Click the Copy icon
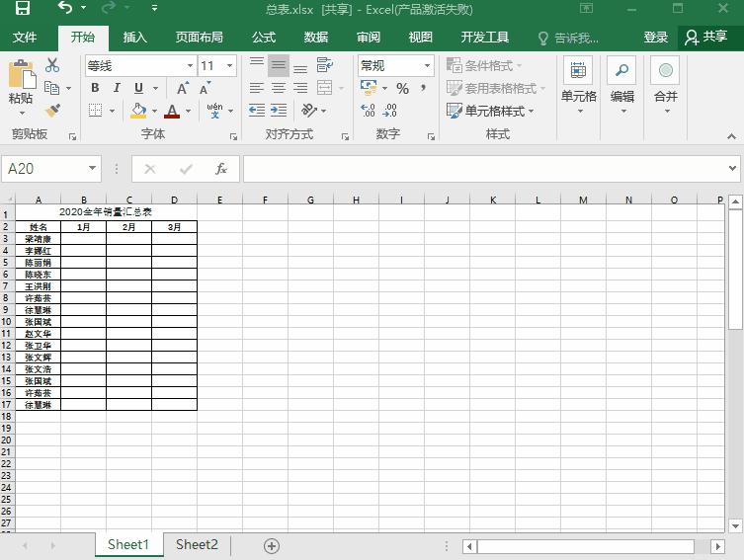This screenshot has width=744, height=560. point(51,88)
